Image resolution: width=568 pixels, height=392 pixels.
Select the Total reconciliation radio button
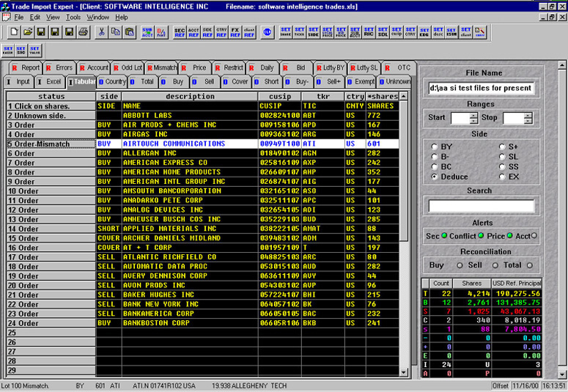(530, 265)
